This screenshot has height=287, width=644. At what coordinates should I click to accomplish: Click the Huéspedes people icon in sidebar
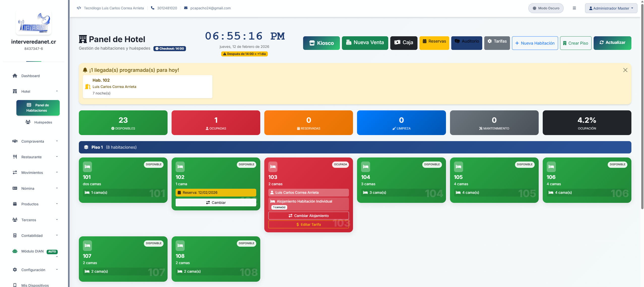28,122
